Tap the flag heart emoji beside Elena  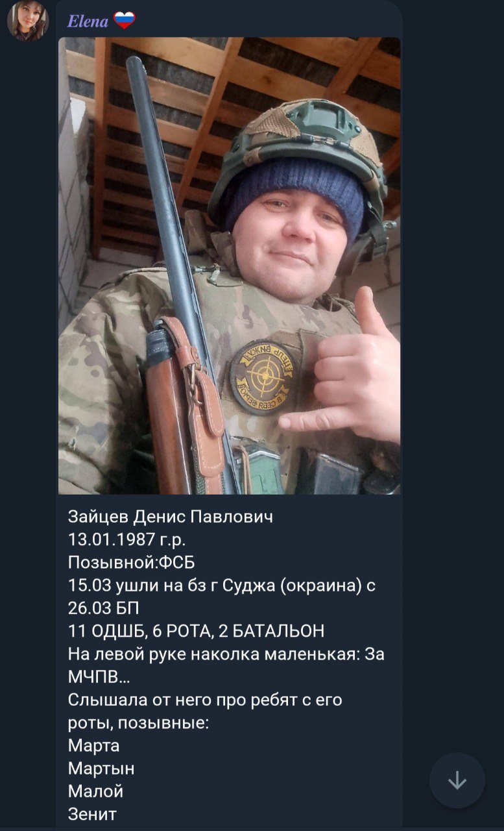click(x=125, y=21)
